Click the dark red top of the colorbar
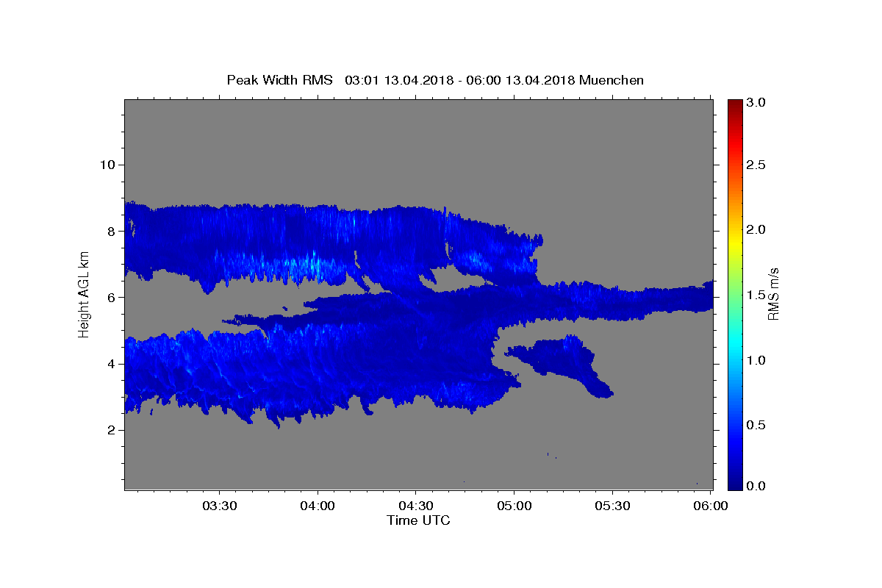This screenshot has height=588, width=882. click(x=734, y=104)
